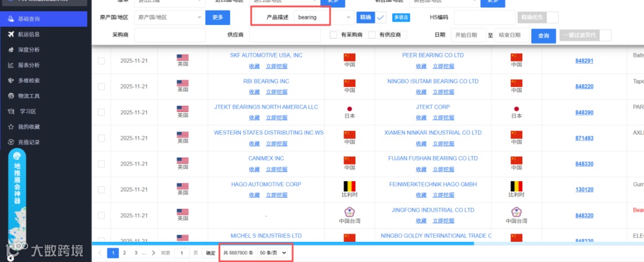The height and width of the screenshot is (262, 644).
Task: Open the SKF AUTOMOTIVE USA, INC link
Action: [x=266, y=55]
